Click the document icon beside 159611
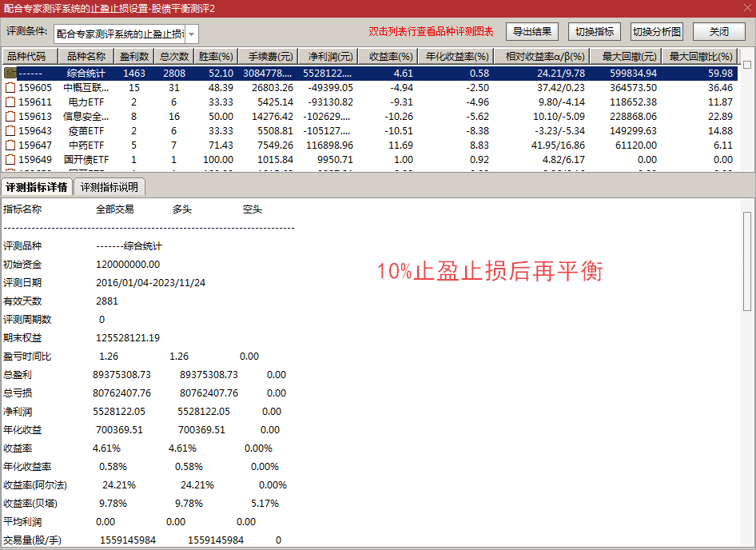The image size is (756, 550). click(x=10, y=102)
